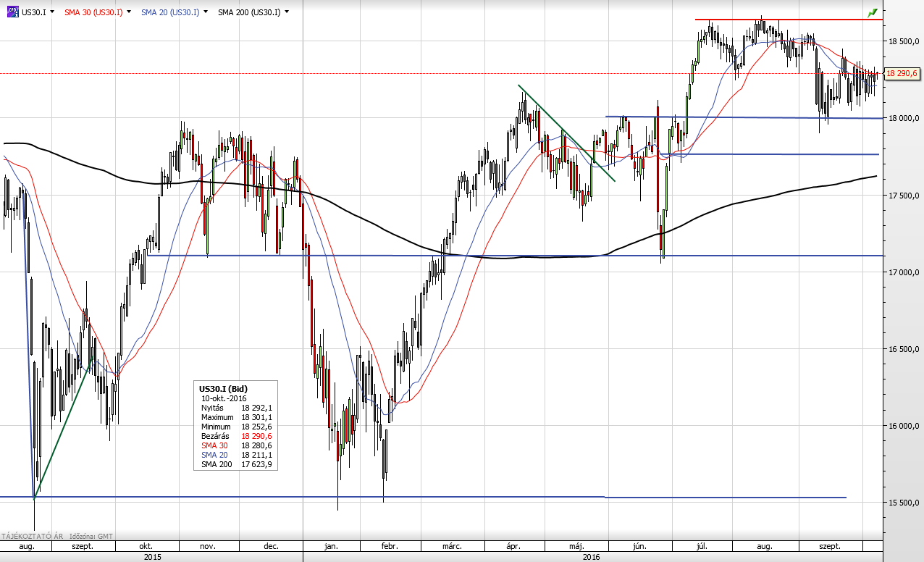
Task: Click the júl. month label
Action: (x=702, y=546)
